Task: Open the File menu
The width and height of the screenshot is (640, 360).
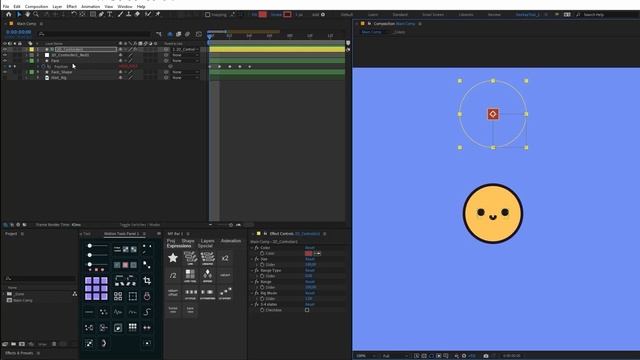Action: tap(6, 7)
